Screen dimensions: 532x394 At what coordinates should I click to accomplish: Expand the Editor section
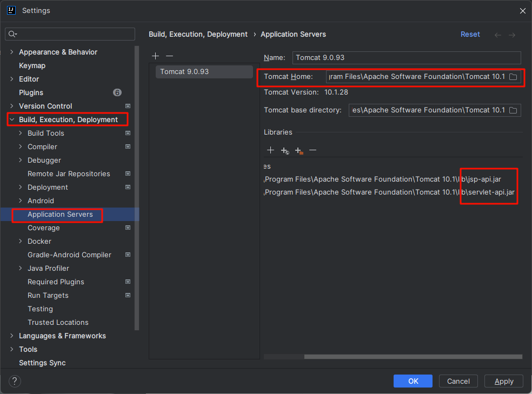[12, 79]
